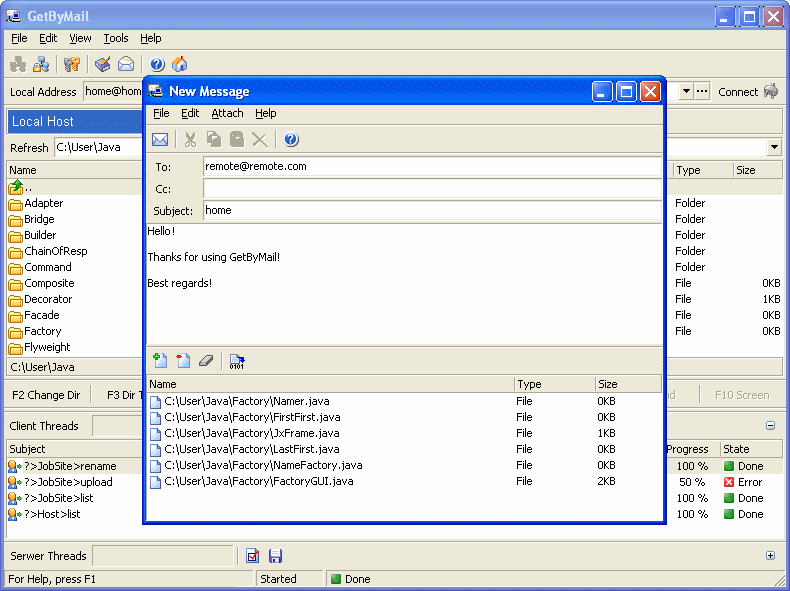
Task: Open the remote path dropdown arrow
Action: coord(774,147)
